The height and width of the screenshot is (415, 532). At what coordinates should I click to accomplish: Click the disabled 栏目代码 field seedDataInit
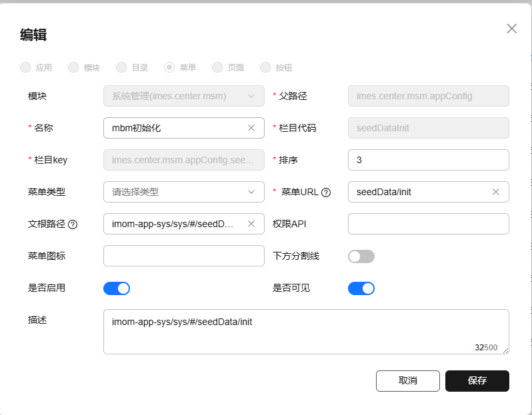click(429, 128)
